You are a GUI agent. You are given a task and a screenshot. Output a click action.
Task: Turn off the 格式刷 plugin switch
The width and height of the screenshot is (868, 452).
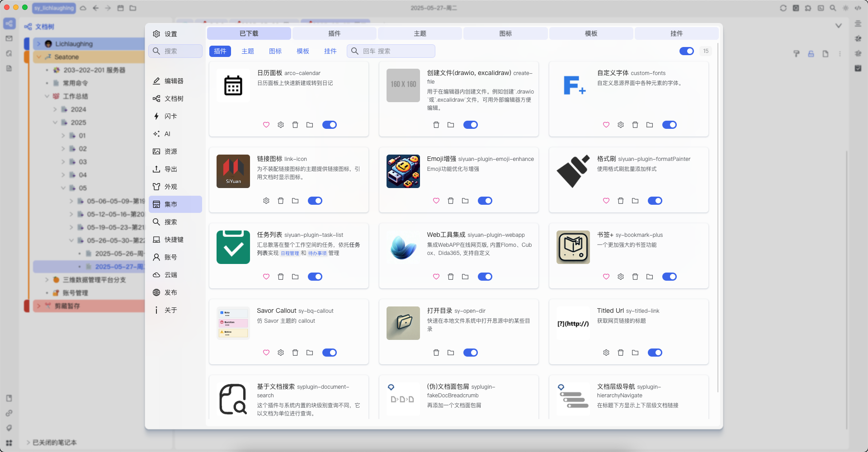click(x=655, y=201)
